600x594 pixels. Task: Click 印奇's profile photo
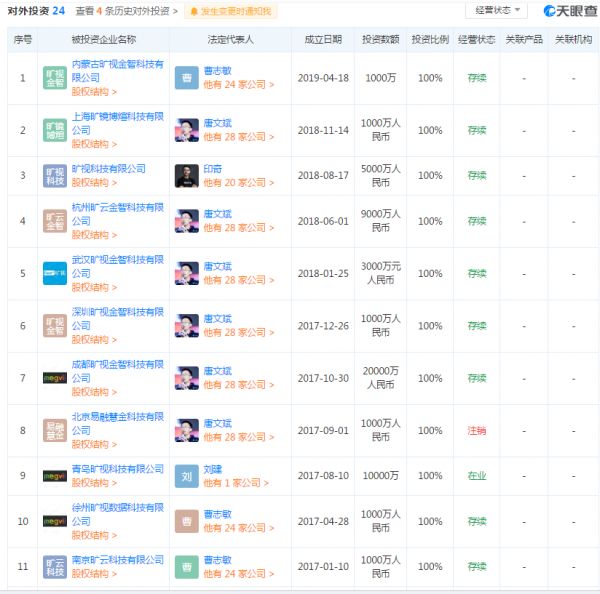click(187, 175)
